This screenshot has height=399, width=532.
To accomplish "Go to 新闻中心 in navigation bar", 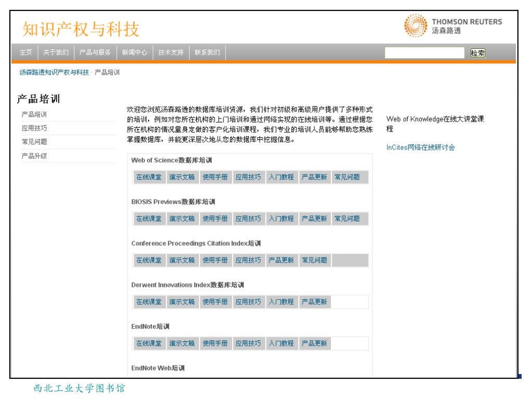I will pyautogui.click(x=135, y=52).
